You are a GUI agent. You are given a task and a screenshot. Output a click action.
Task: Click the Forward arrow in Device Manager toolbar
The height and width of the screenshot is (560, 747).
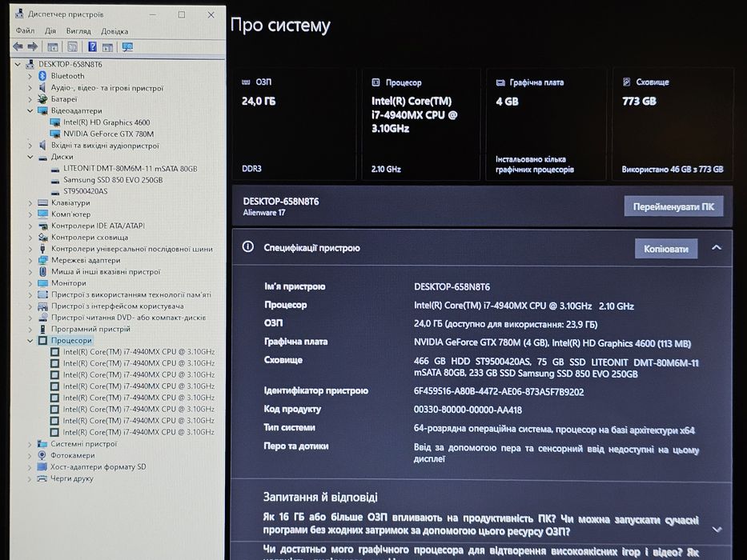tap(32, 46)
